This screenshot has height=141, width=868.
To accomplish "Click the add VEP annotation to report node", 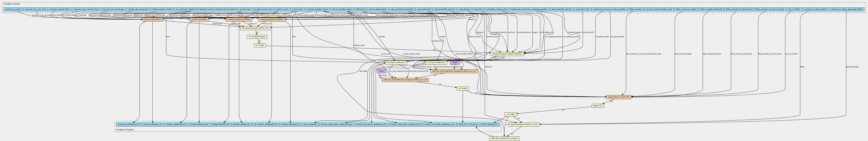I will pyautogui.click(x=504, y=138).
